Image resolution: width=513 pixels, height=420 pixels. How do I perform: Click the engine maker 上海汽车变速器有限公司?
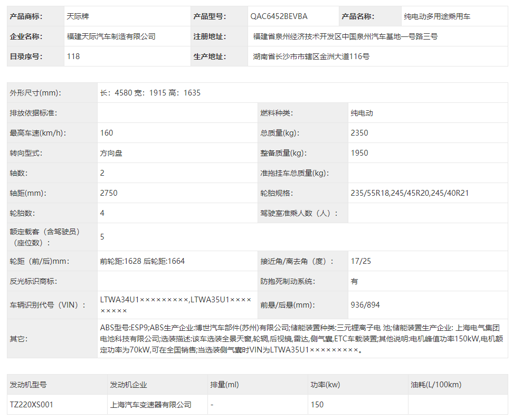pos(151,405)
